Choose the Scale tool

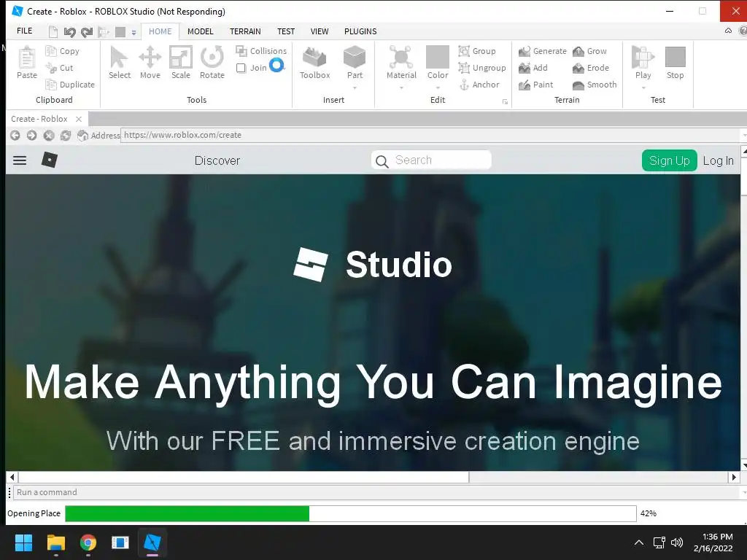click(x=181, y=63)
